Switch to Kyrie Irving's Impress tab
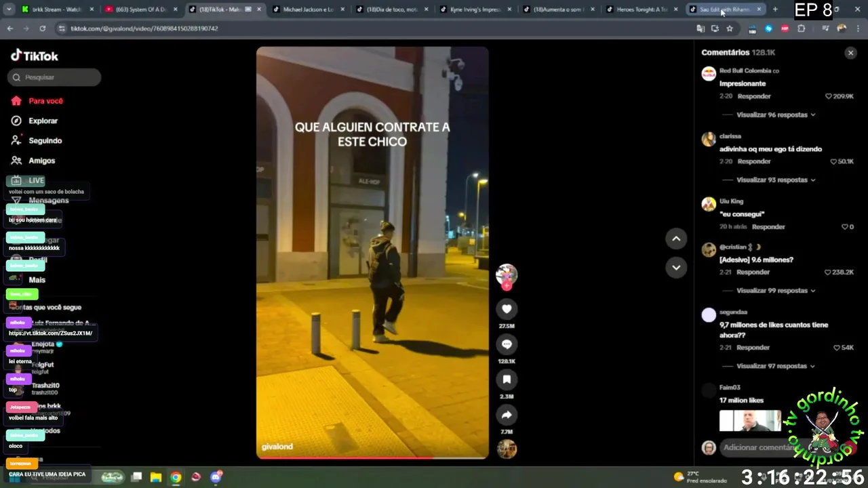This screenshot has height=488, width=868. pyautogui.click(x=474, y=9)
